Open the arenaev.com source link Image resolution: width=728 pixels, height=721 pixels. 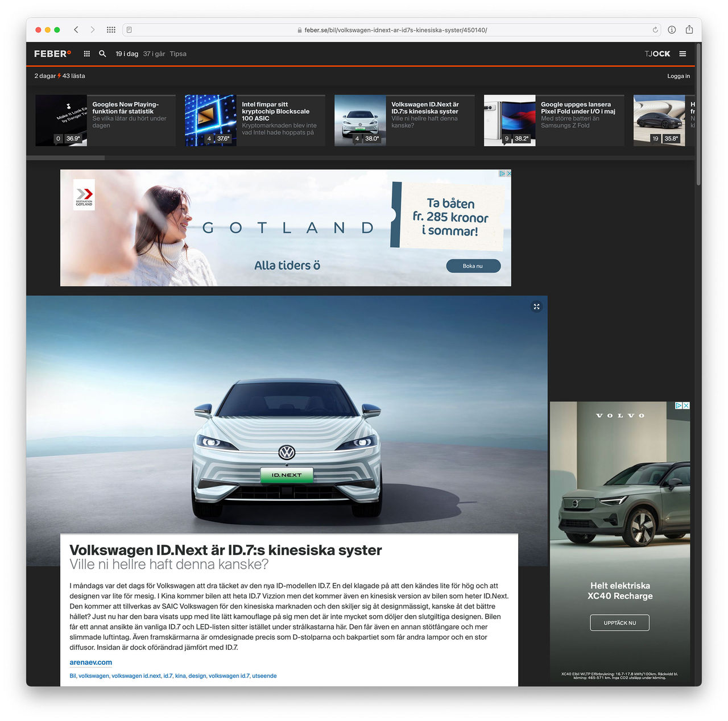point(91,662)
